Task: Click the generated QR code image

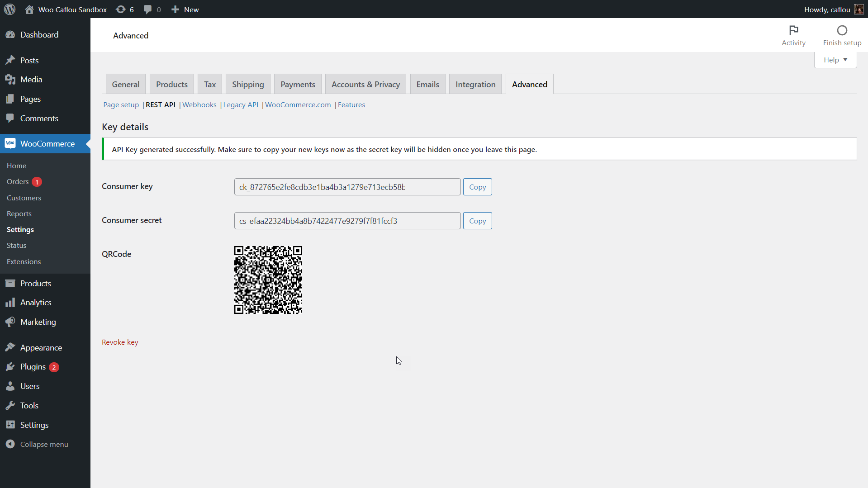Action: point(268,280)
